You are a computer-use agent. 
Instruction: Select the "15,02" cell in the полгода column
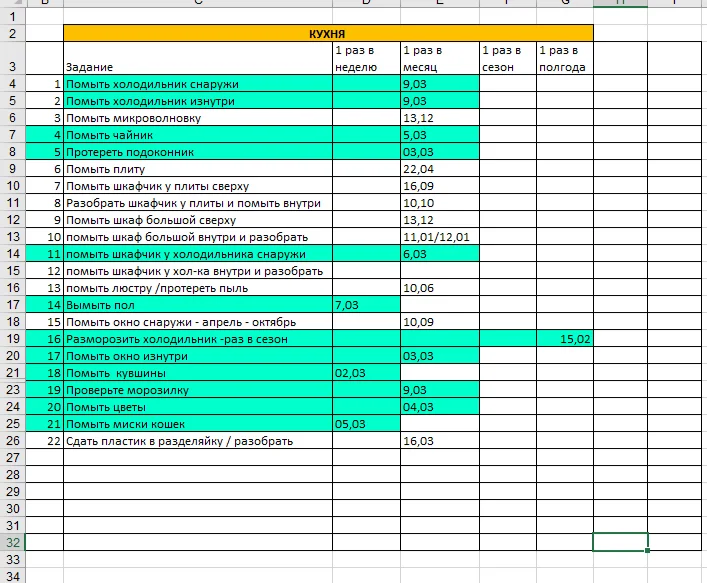click(x=565, y=339)
